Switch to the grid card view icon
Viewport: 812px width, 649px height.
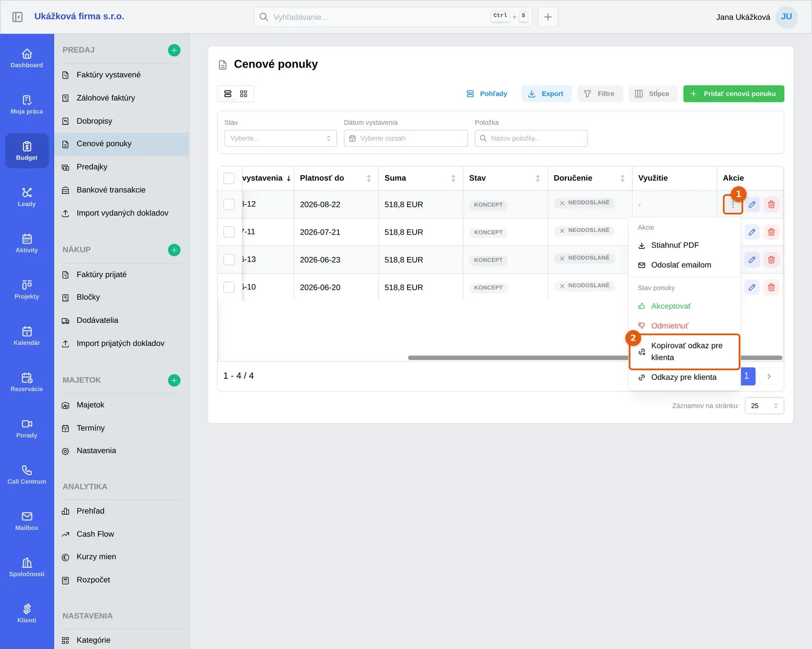pos(244,94)
